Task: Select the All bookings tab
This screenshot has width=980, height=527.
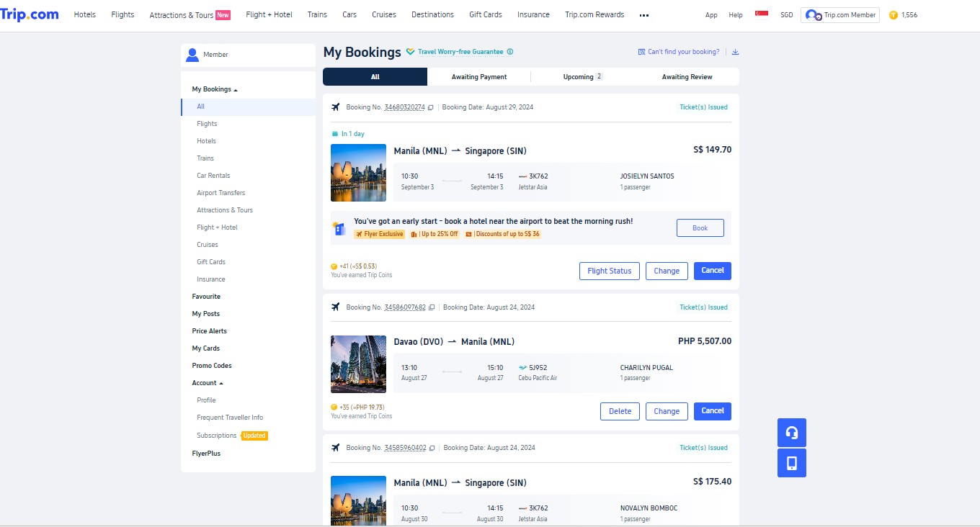Action: tap(375, 77)
